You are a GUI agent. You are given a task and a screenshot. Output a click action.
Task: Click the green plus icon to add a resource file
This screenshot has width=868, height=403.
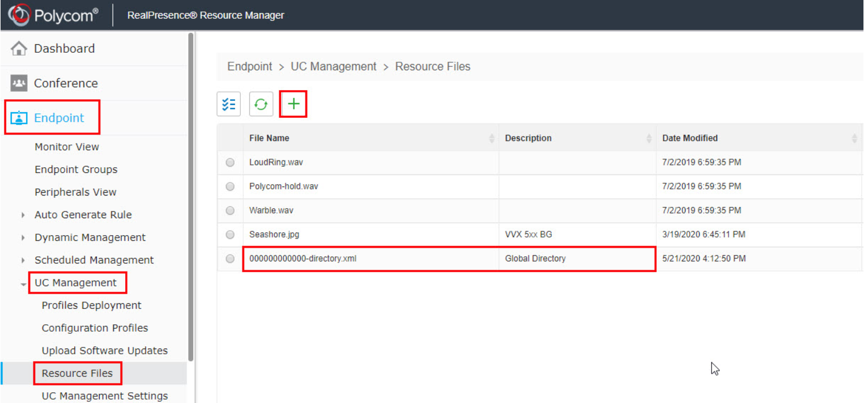(293, 104)
